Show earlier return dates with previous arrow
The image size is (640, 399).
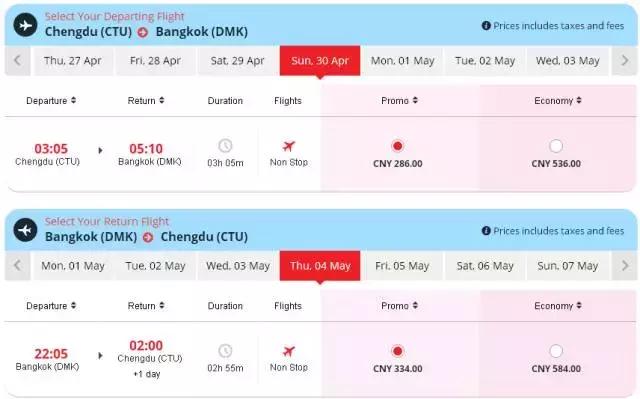pyautogui.click(x=17, y=266)
